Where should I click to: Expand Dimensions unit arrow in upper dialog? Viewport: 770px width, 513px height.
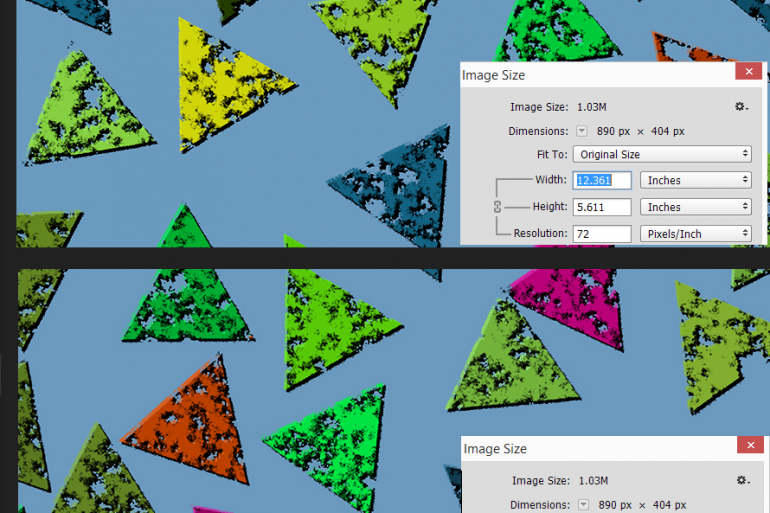[x=581, y=131]
